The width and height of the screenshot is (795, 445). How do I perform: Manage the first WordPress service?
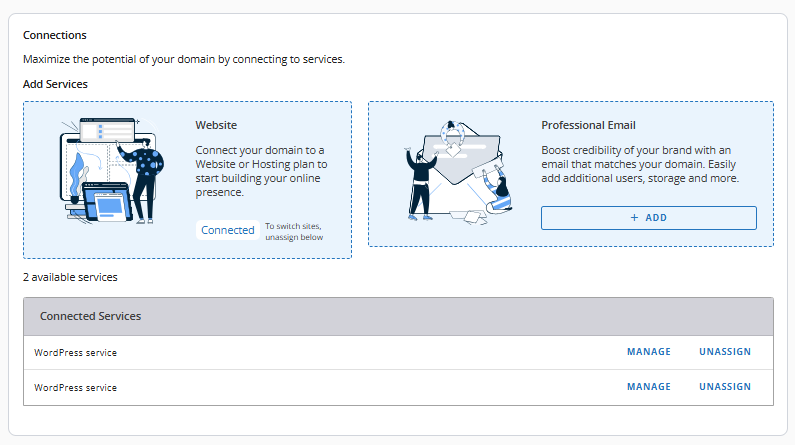coord(649,352)
